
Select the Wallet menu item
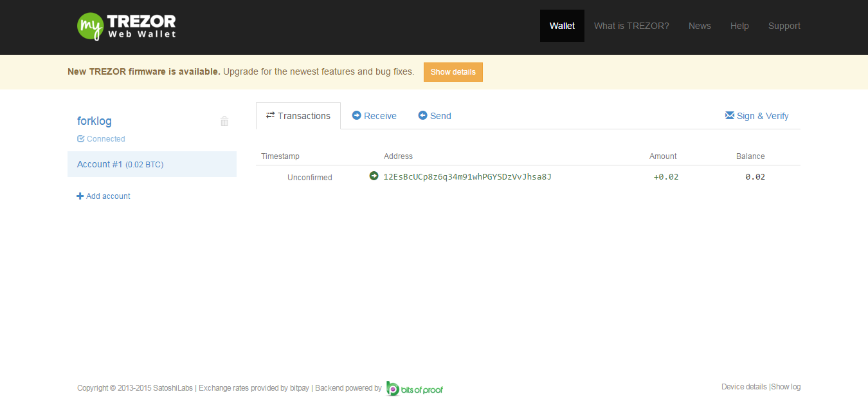point(562,26)
